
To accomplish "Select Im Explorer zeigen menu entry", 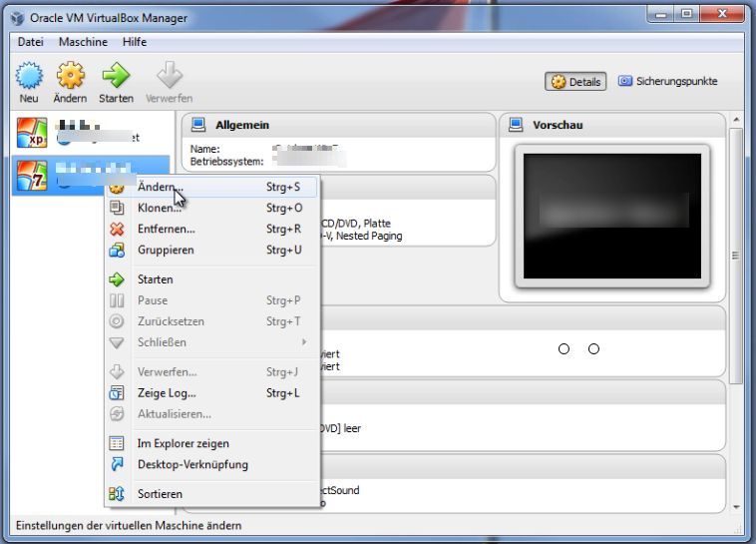I will (x=183, y=443).
